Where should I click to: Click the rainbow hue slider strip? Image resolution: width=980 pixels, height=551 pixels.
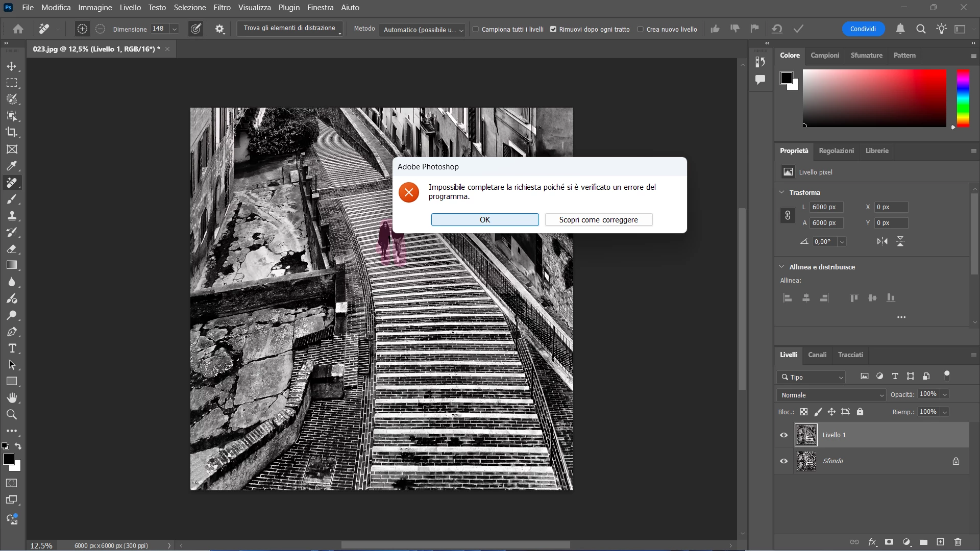click(x=963, y=98)
